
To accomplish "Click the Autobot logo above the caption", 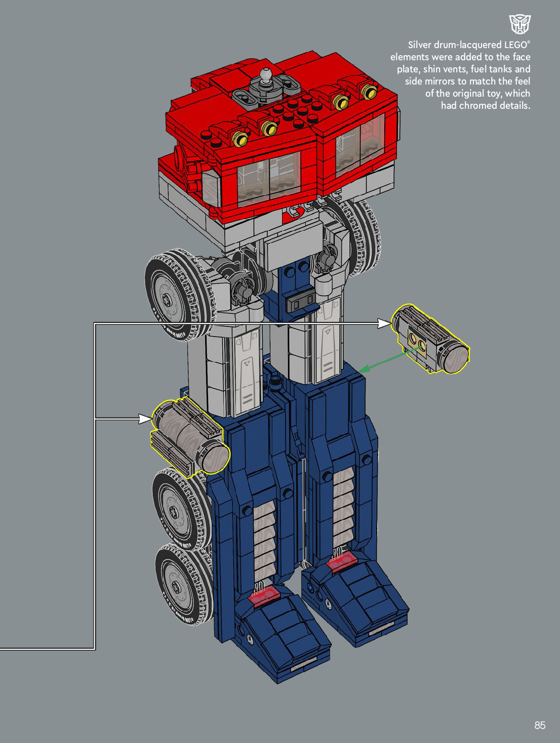I will 519,24.
